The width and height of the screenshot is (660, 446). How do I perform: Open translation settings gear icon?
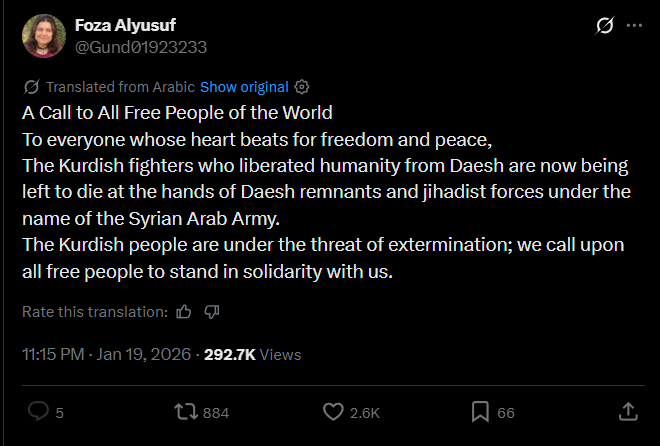(303, 87)
